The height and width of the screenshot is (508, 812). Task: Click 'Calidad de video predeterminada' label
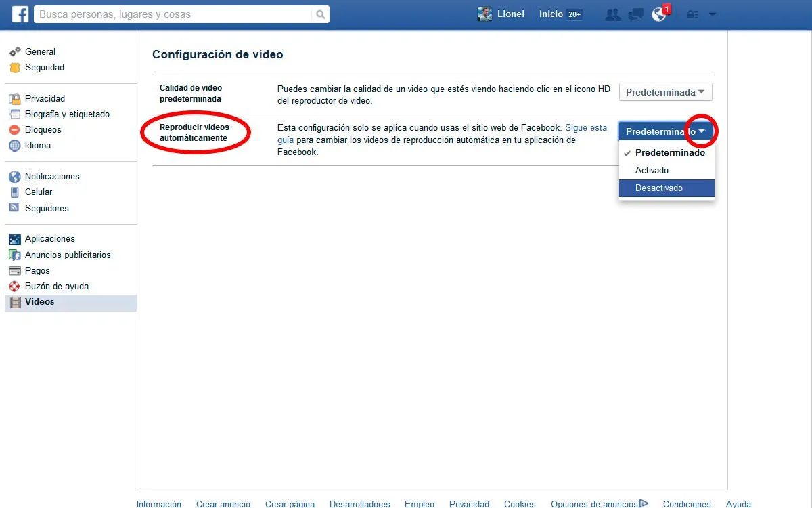coord(191,93)
